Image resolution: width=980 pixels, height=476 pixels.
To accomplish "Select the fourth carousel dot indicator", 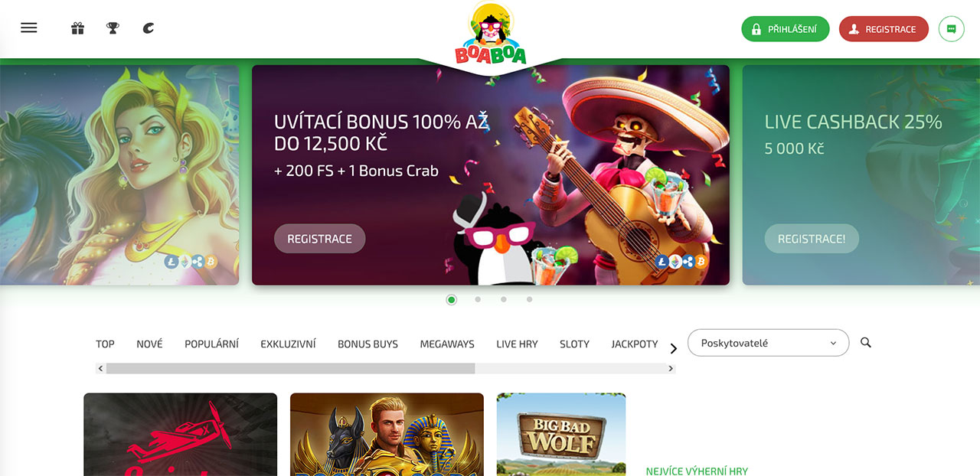I will [x=529, y=300].
